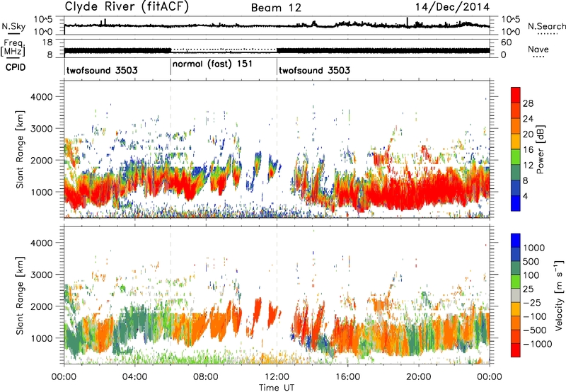The height and width of the screenshot is (392, 566).
Task: Click the "-100" value on the velocity scale
Action: click(534, 316)
